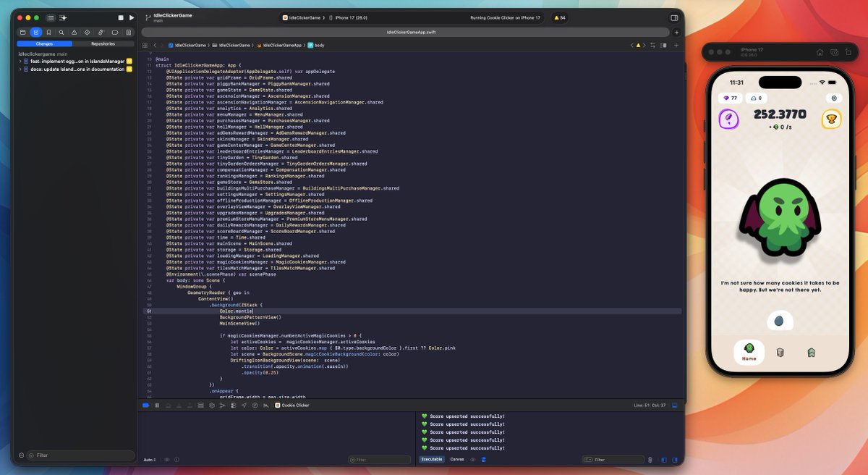This screenshot has width=868, height=475.
Task: Toggle console quick-look eye icon
Action: tap(473, 459)
